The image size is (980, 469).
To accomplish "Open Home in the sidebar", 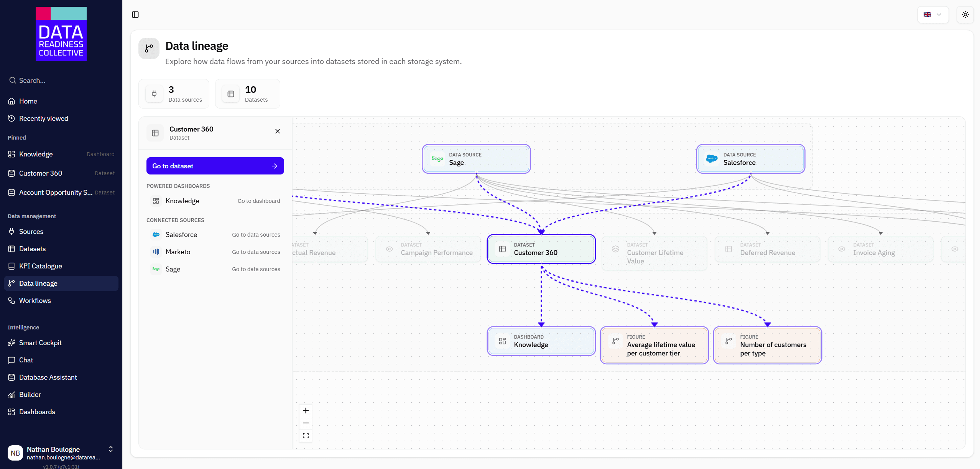I will point(61,101).
